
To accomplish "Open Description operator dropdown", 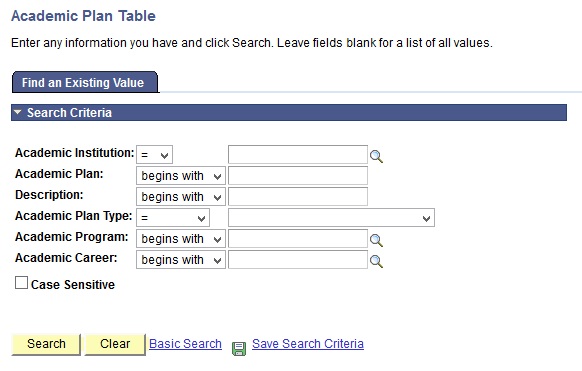I will click(181, 197).
